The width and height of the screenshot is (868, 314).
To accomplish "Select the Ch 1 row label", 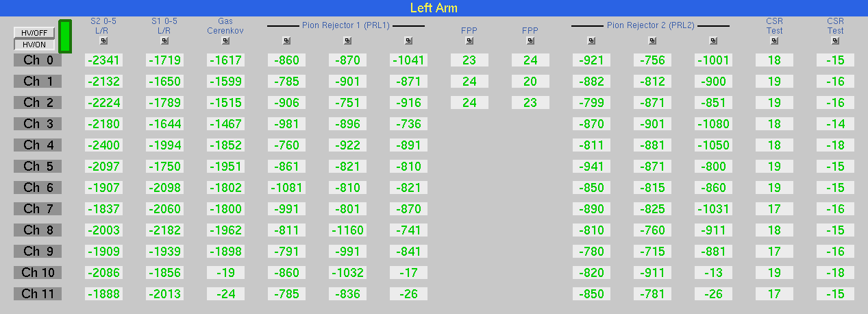I will coord(38,82).
